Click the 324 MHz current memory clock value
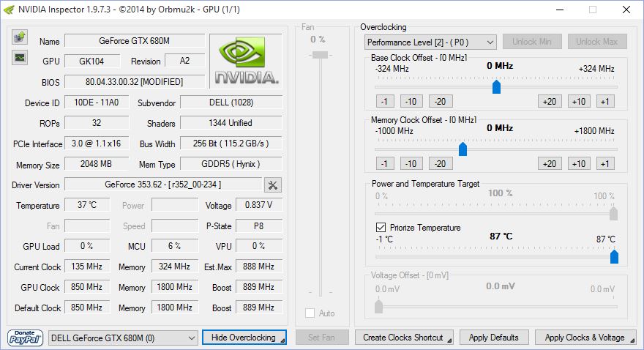This screenshot has width=644, height=350. [x=175, y=267]
